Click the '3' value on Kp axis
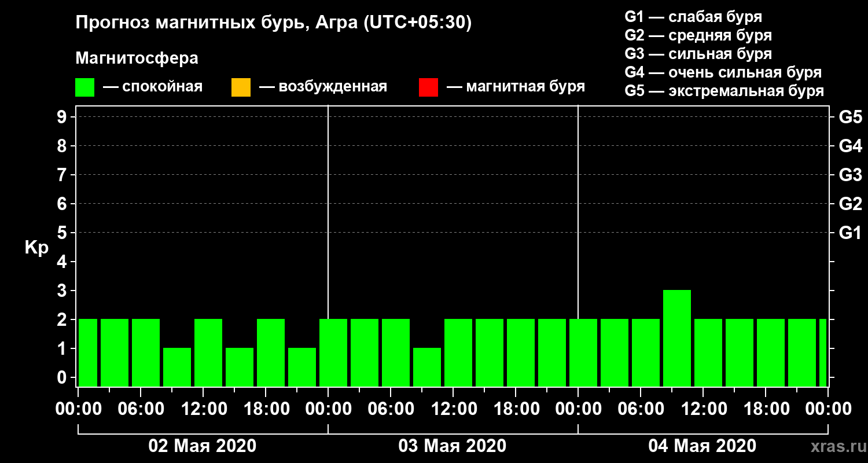The width and height of the screenshot is (868, 463). [x=63, y=291]
